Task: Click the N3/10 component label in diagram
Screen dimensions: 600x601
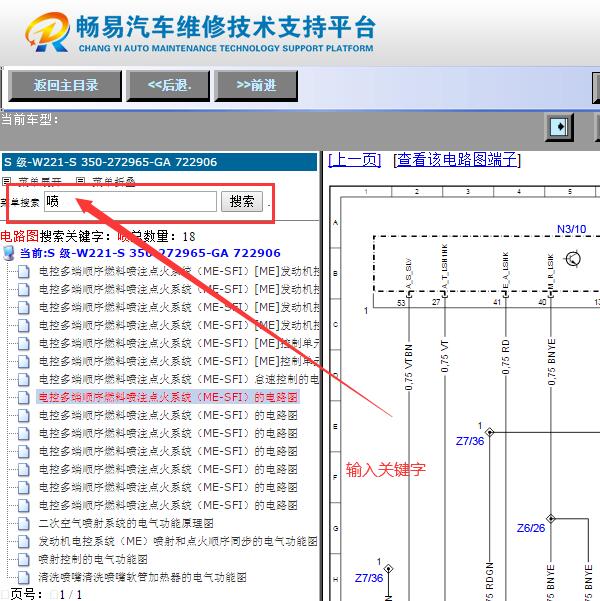Action: [572, 229]
